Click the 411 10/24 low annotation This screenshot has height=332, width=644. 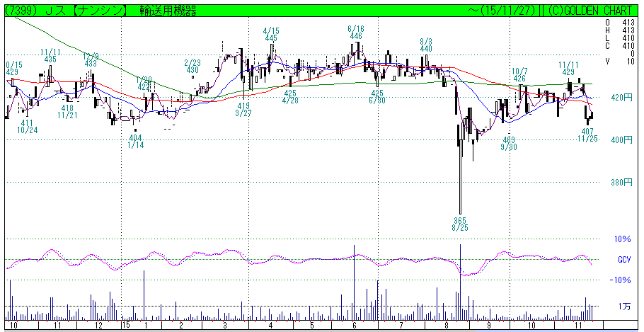click(25, 127)
